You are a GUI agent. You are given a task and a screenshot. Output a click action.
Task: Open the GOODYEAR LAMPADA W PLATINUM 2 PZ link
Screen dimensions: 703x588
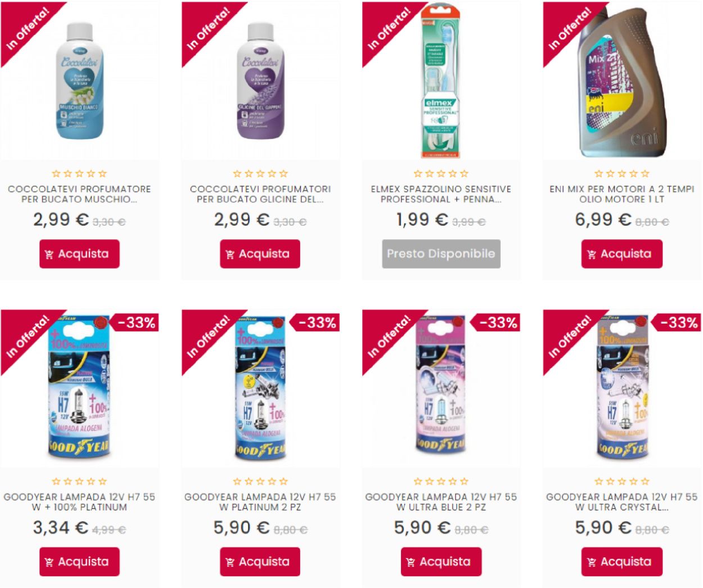pyautogui.click(x=260, y=502)
